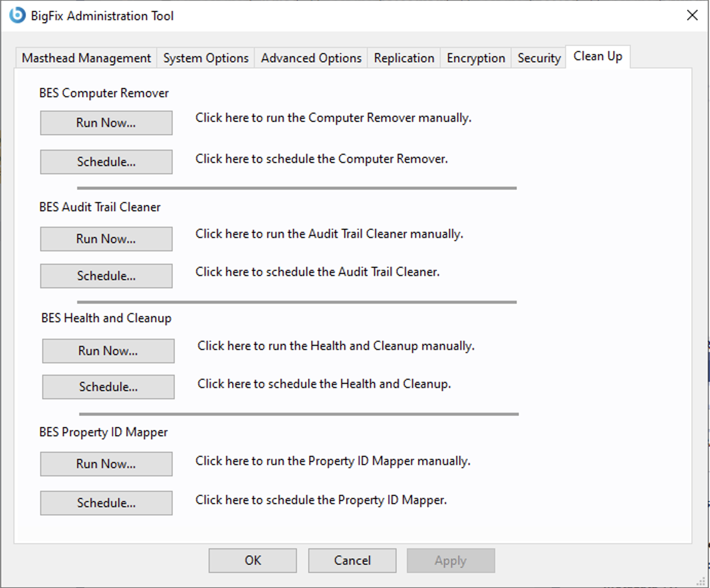Image resolution: width=710 pixels, height=588 pixels.
Task: Go to the Replication tab
Action: point(404,58)
